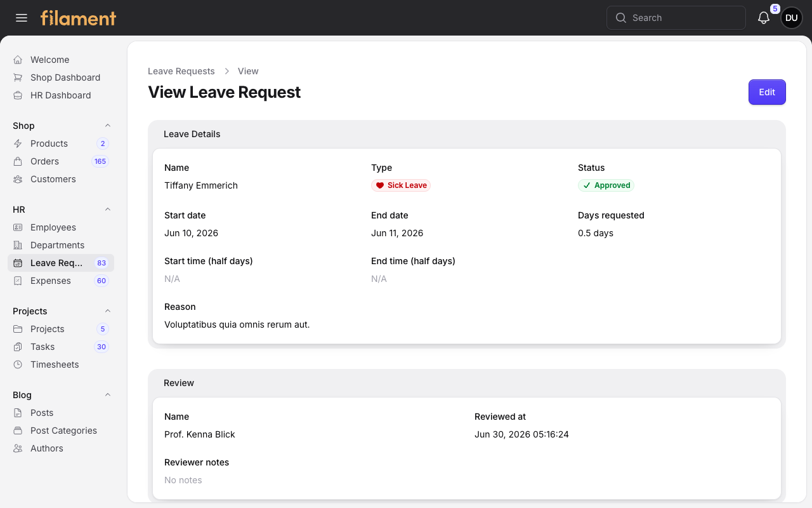Click the HR Dashboard briefcase icon
This screenshot has width=812, height=508.
coord(18,95)
